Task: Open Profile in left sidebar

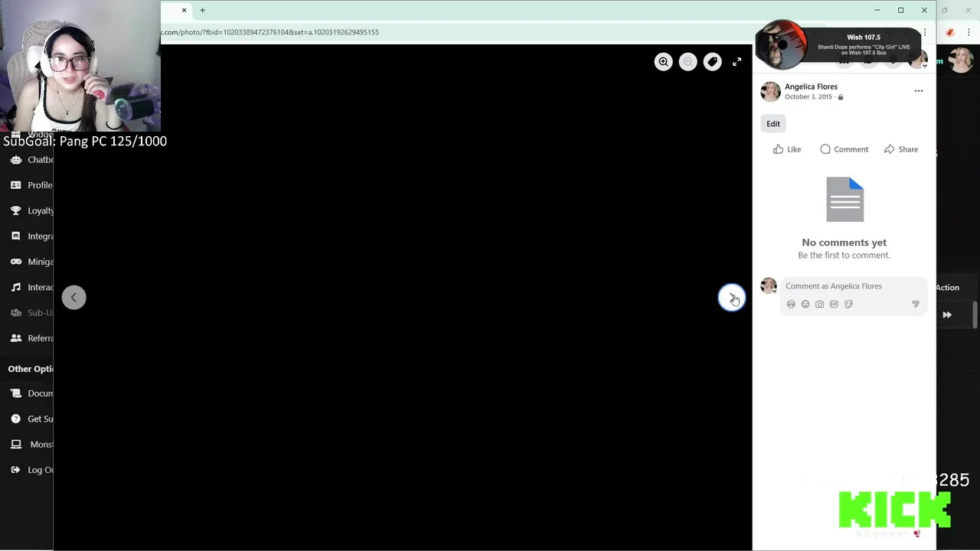Action: point(32,185)
